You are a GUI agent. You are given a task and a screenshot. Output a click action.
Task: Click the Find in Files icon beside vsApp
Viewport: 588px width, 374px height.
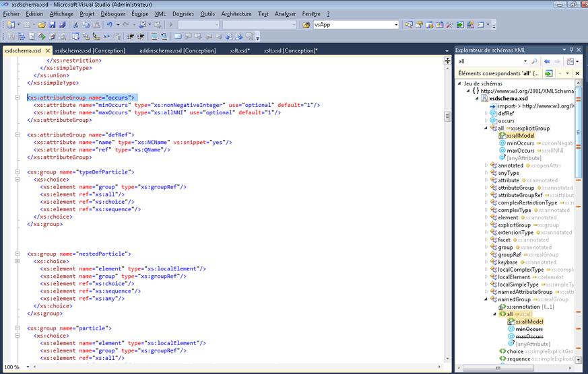click(x=306, y=25)
